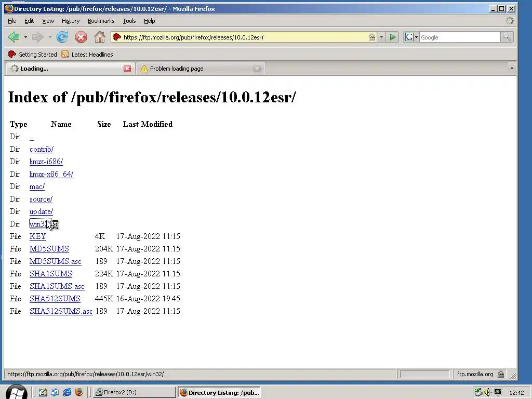Open the Tools menu
The width and height of the screenshot is (532, 399).
point(129,21)
